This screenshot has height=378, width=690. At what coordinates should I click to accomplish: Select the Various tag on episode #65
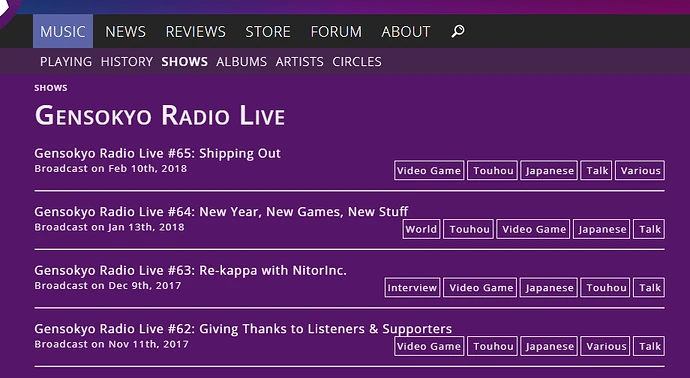coord(640,171)
